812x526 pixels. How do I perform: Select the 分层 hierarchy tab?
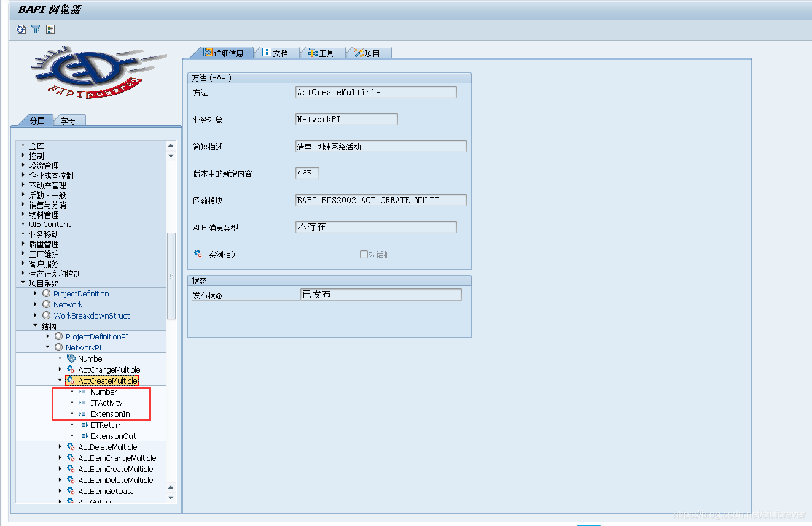pos(37,120)
